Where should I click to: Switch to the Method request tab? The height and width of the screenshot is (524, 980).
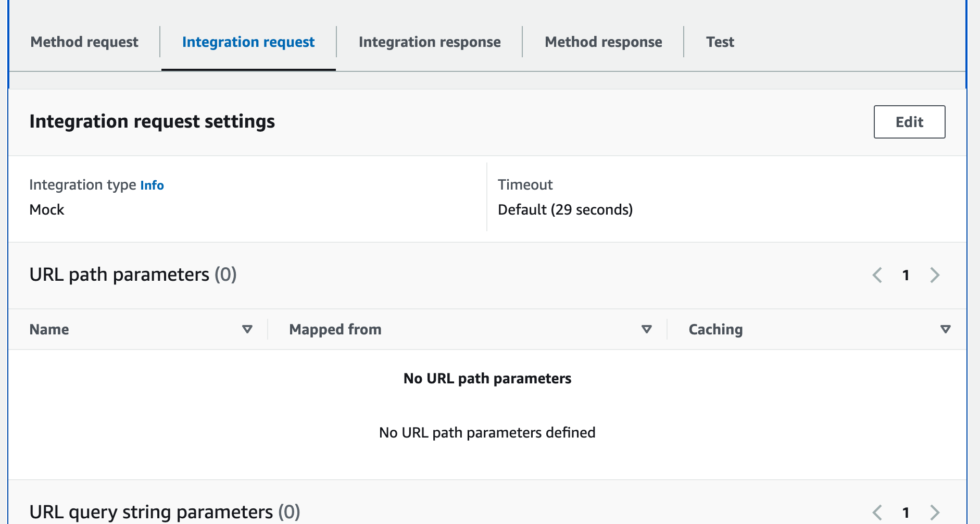click(84, 42)
